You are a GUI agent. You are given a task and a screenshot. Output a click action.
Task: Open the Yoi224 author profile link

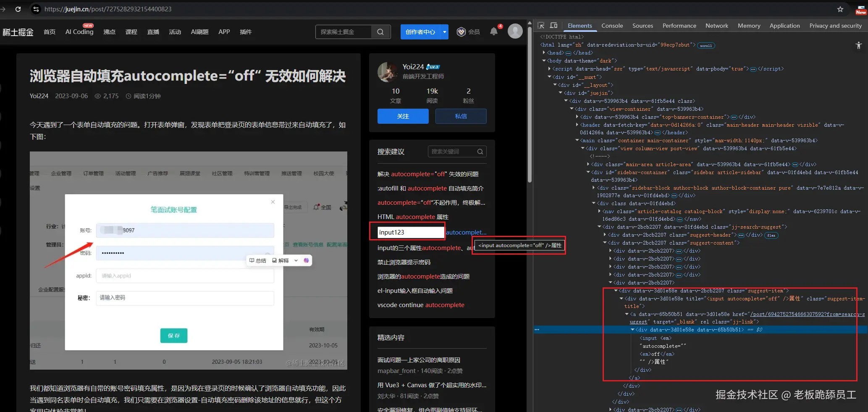pos(414,66)
